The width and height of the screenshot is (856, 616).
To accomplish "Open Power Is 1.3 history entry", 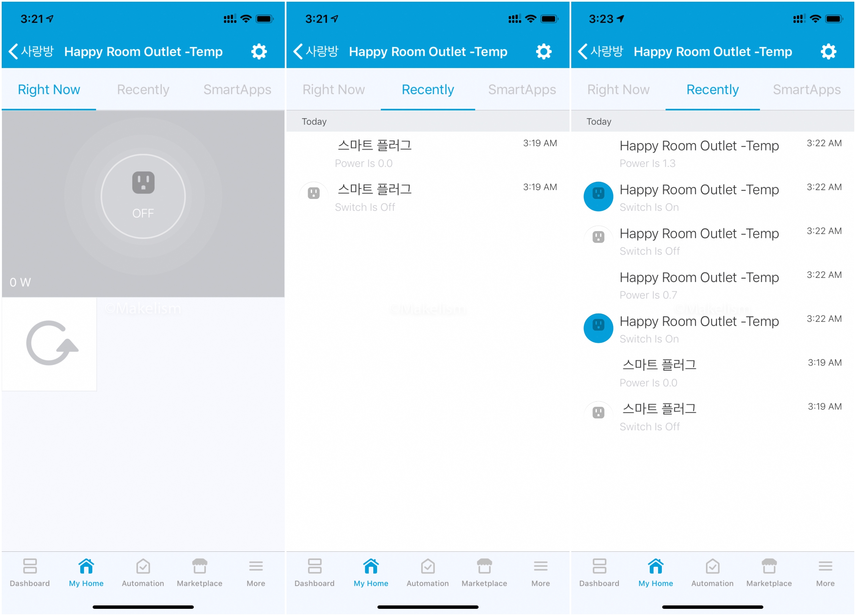I will (x=698, y=154).
